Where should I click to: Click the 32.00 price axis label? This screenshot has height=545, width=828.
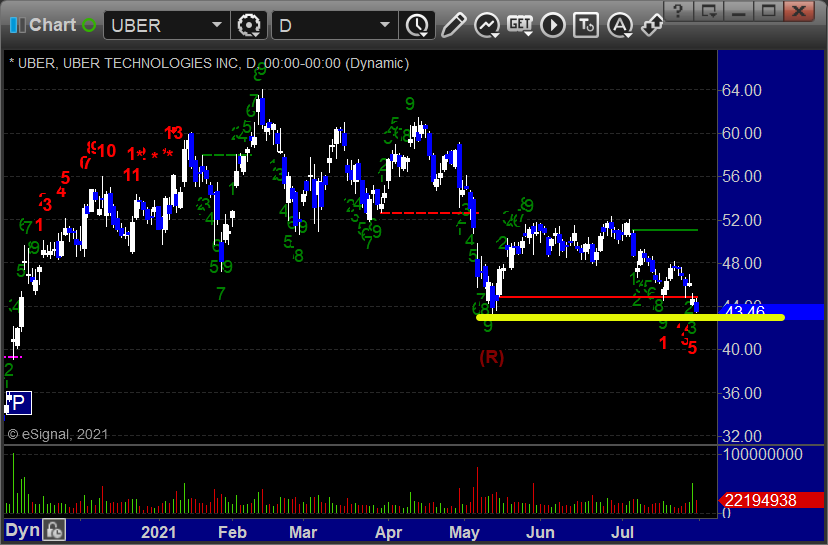pyautogui.click(x=742, y=436)
